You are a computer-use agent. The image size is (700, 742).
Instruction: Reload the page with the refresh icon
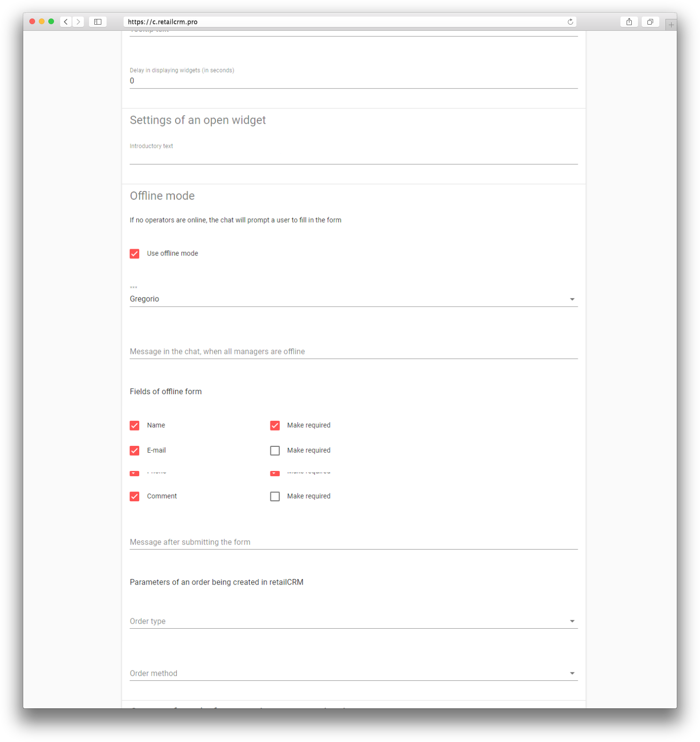(570, 22)
